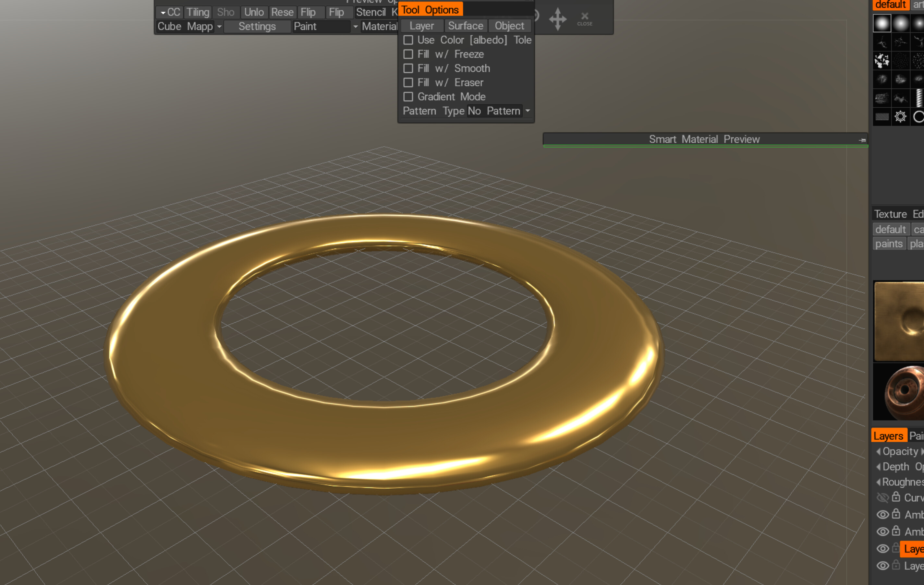The height and width of the screenshot is (585, 924).
Task: Pick the white splatter blobs brush alpha
Action: [x=881, y=60]
